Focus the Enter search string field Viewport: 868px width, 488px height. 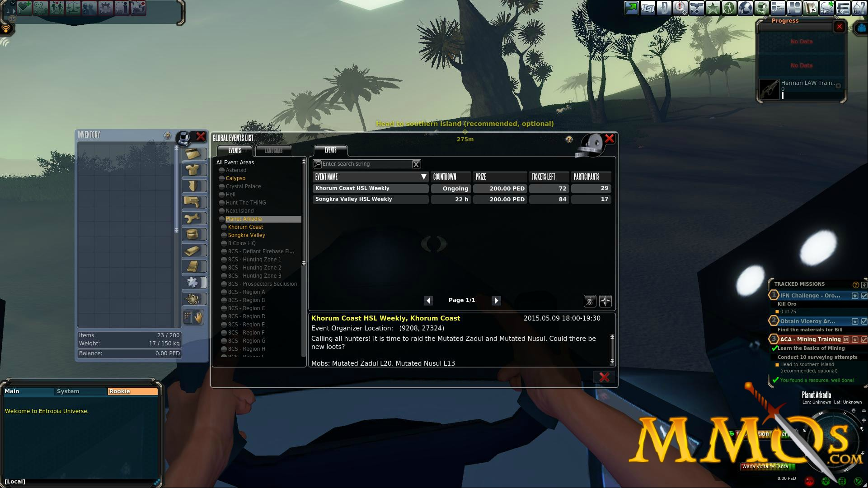(x=366, y=164)
